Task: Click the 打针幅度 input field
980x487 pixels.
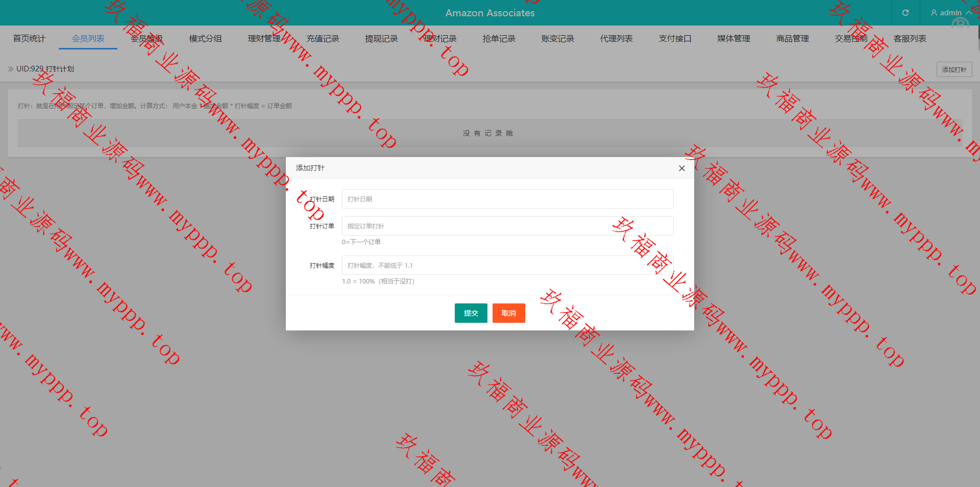Action: (x=507, y=265)
